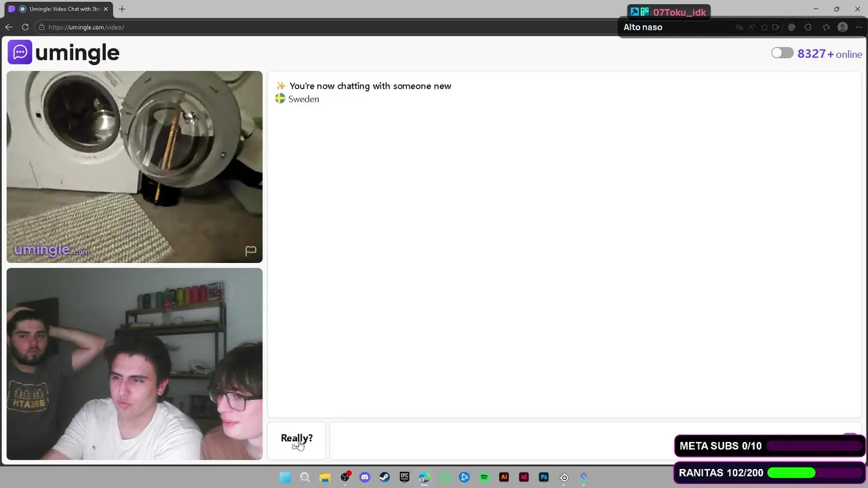The width and height of the screenshot is (868, 488).
Task: Click the read aloud icon
Action: 752,27
